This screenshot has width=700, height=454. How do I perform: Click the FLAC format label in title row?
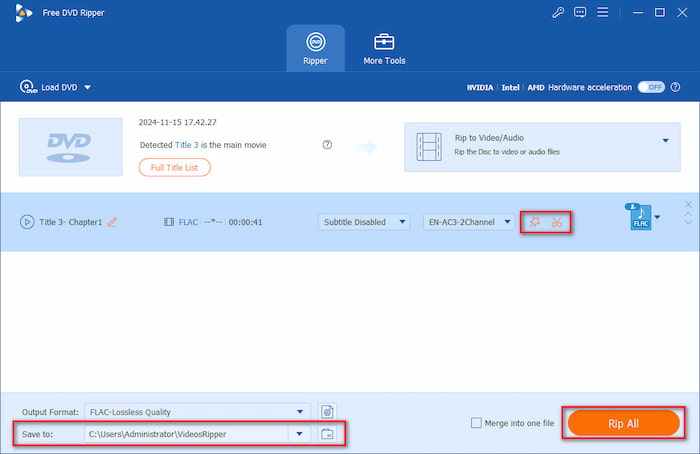click(x=188, y=222)
